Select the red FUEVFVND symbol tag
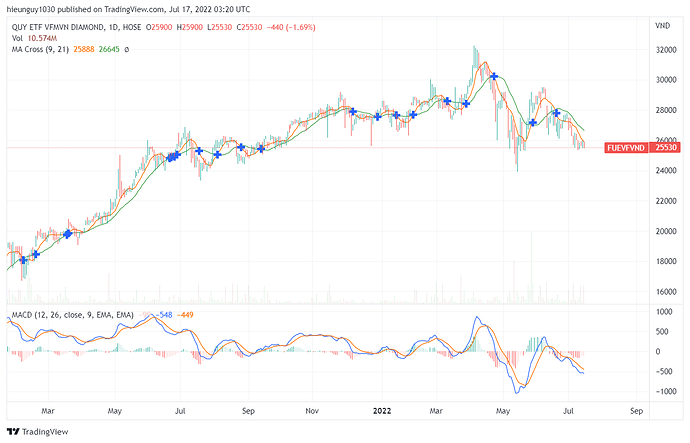The height and width of the screenshot is (443, 690). [x=626, y=148]
